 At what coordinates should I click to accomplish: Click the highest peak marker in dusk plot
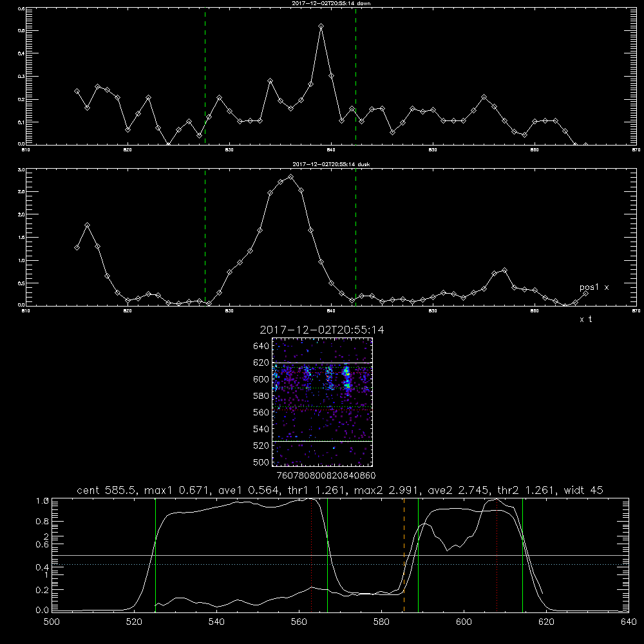291,177
